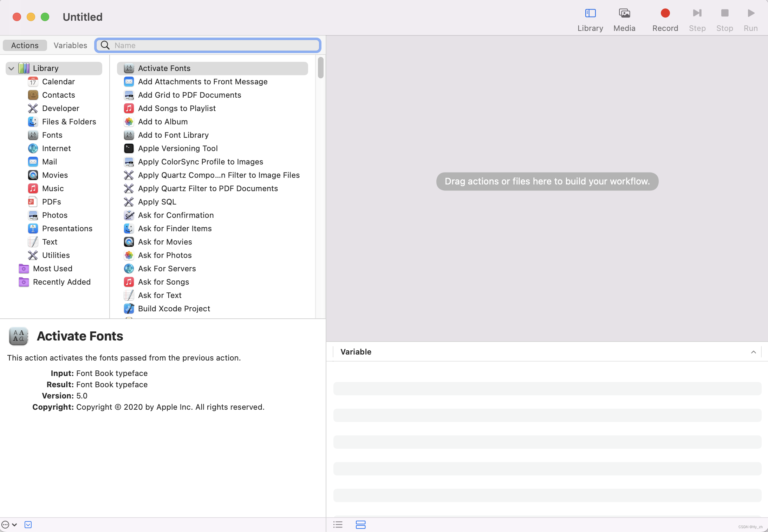Choose Build Xcode Project action
The height and width of the screenshot is (532, 768).
click(x=174, y=309)
